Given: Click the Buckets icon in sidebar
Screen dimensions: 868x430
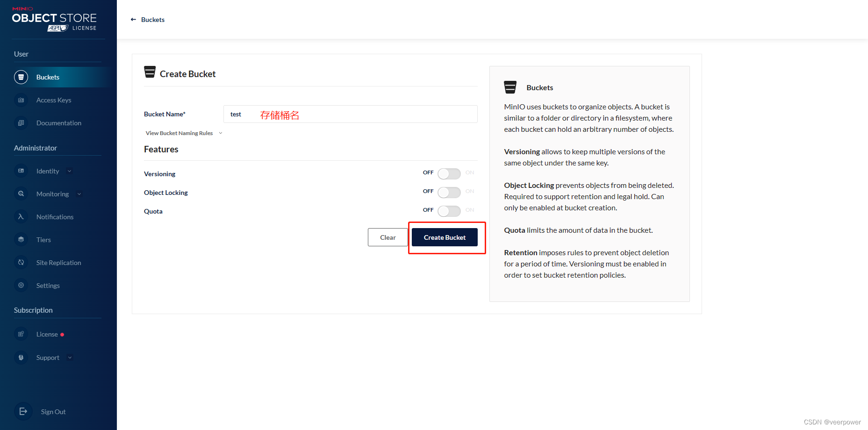Looking at the screenshot, I should click(x=21, y=77).
